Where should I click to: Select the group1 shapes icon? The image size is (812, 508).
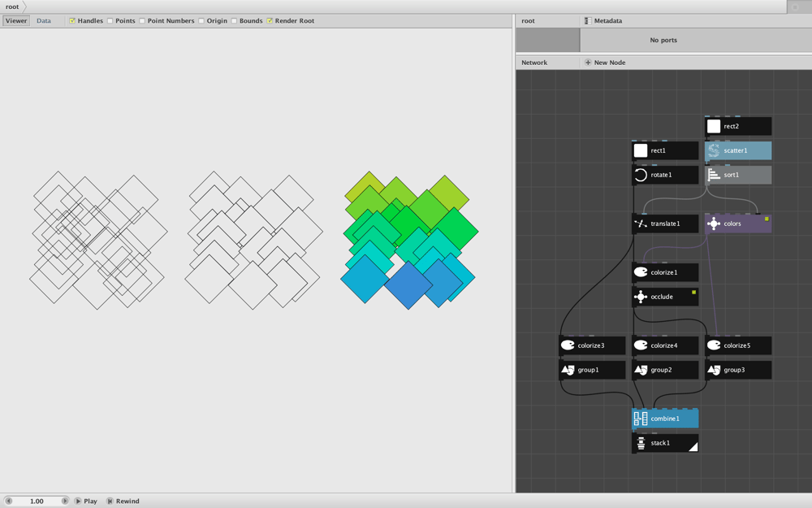pyautogui.click(x=568, y=370)
